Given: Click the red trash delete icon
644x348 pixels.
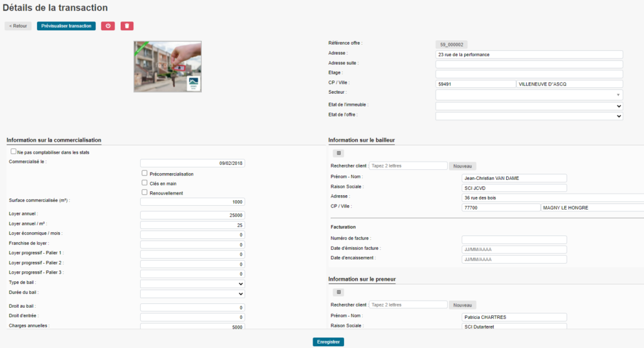Looking at the screenshot, I should point(127,26).
